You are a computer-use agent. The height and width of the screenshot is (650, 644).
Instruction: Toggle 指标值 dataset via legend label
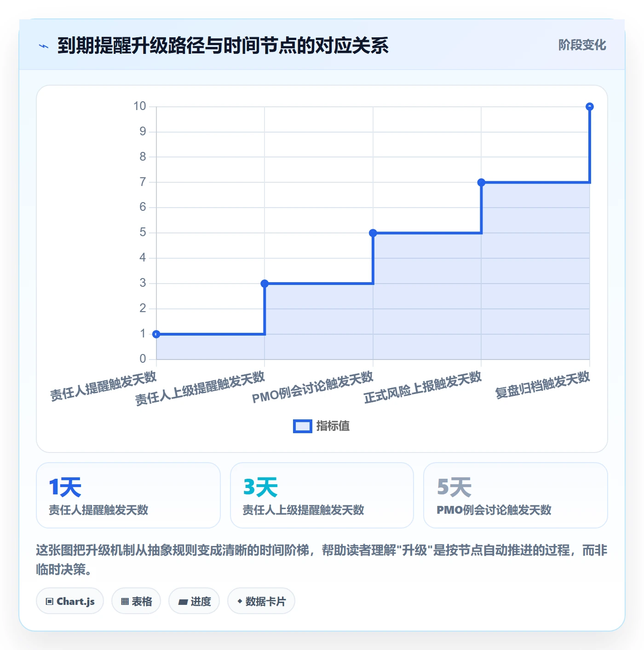(x=333, y=426)
